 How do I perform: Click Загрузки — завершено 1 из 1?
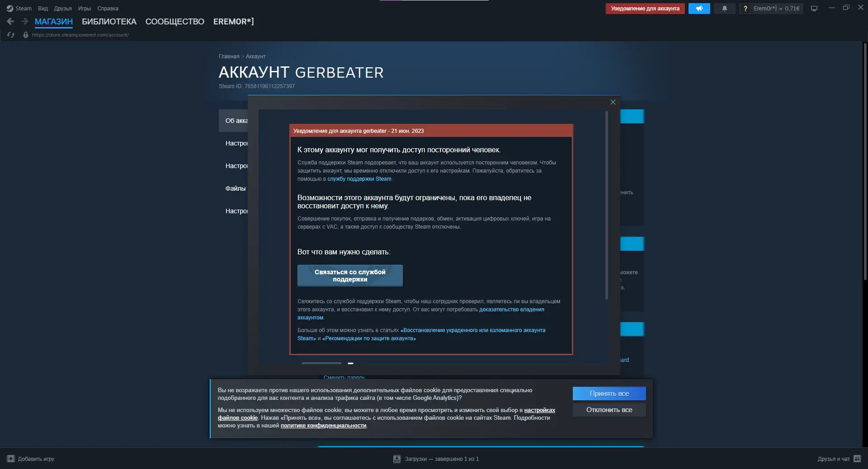[x=442, y=459]
